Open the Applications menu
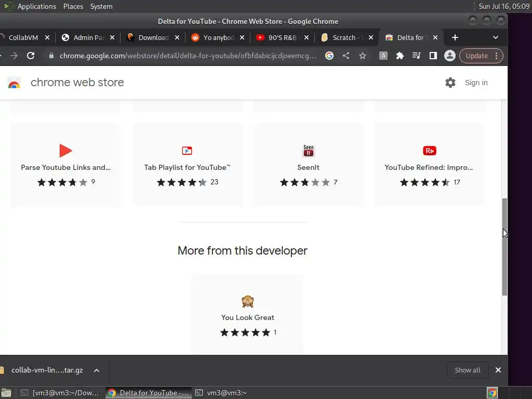The height and width of the screenshot is (399, 532). [x=37, y=6]
